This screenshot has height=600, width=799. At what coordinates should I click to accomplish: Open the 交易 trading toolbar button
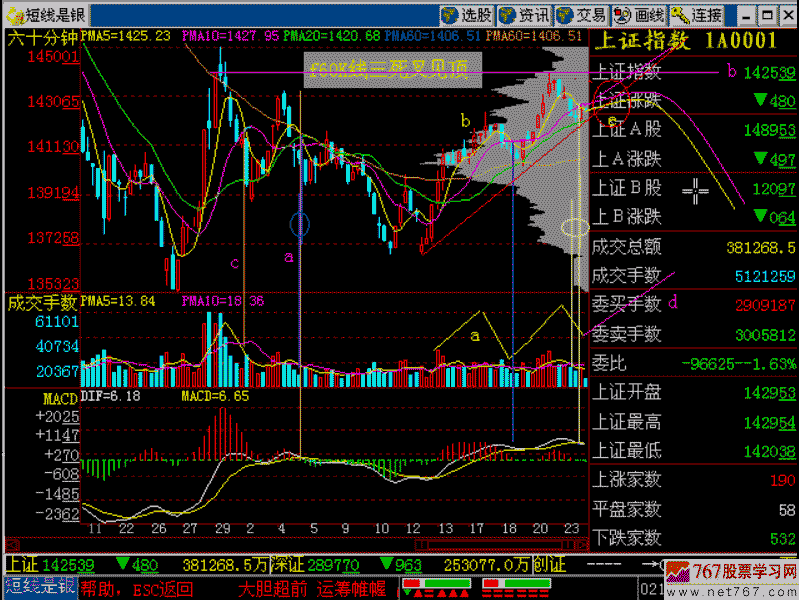coord(582,14)
